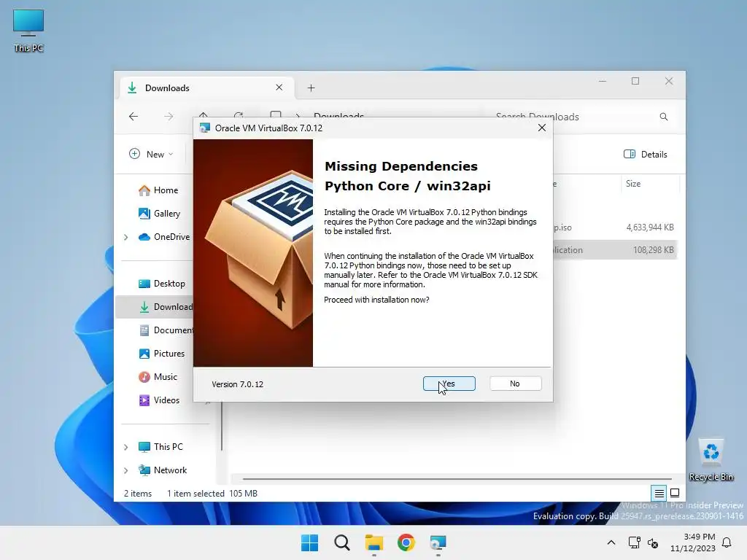Open Desktop in the navigation pane
The image size is (747, 560).
point(161,284)
